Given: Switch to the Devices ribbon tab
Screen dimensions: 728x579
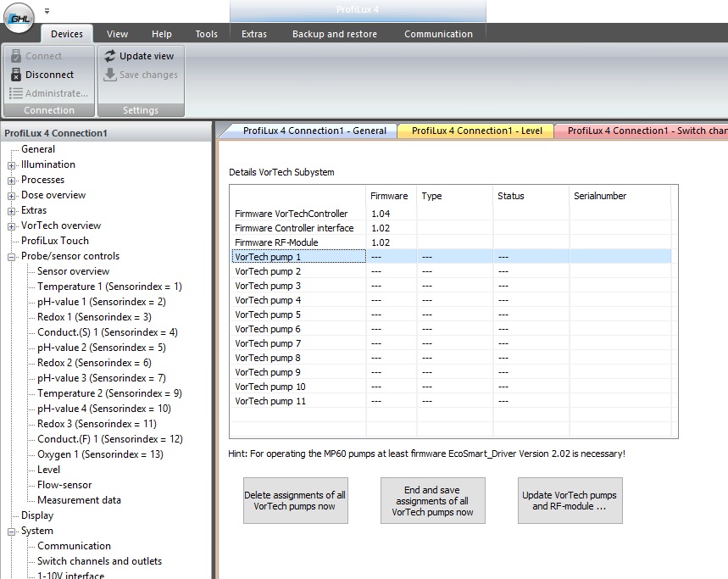Looking at the screenshot, I should tap(67, 34).
